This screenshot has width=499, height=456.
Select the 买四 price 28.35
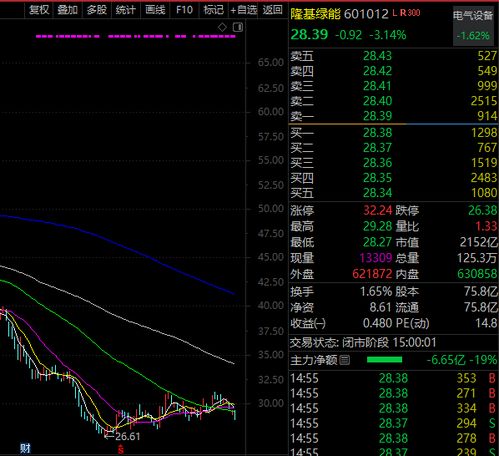tap(377, 178)
